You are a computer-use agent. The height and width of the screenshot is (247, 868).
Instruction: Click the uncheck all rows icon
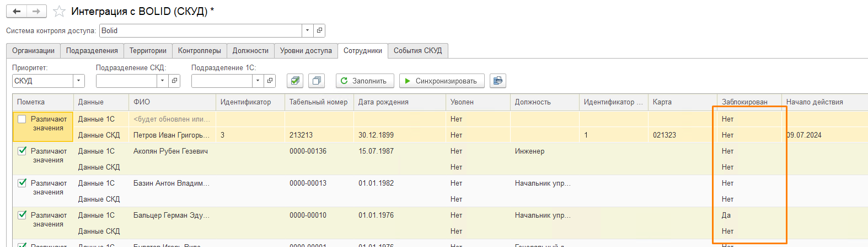[x=317, y=81]
